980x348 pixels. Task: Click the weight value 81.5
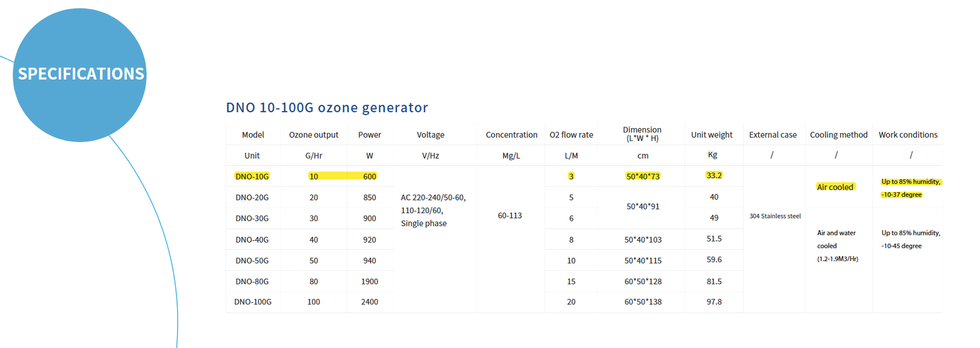[x=714, y=281]
